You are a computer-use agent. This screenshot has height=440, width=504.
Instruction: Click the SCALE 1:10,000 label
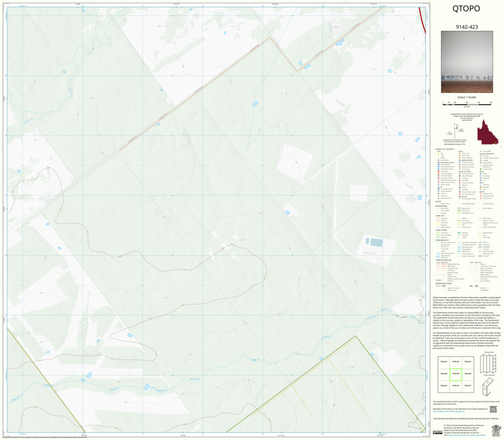[467, 97]
